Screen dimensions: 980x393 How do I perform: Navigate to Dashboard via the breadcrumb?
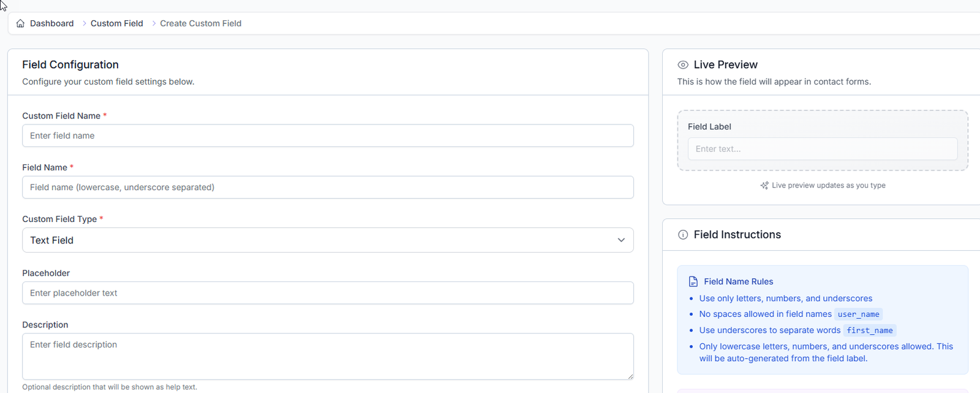click(51, 23)
